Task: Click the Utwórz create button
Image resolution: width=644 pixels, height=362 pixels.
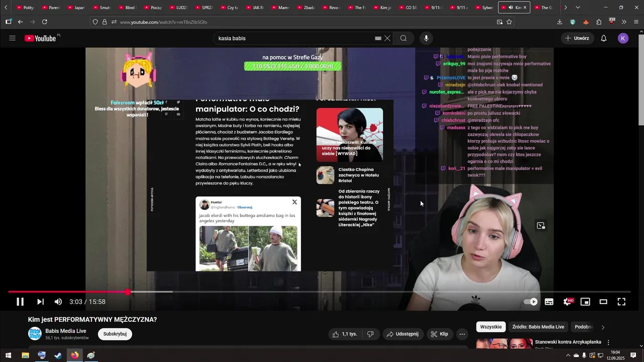Action: tap(577, 38)
